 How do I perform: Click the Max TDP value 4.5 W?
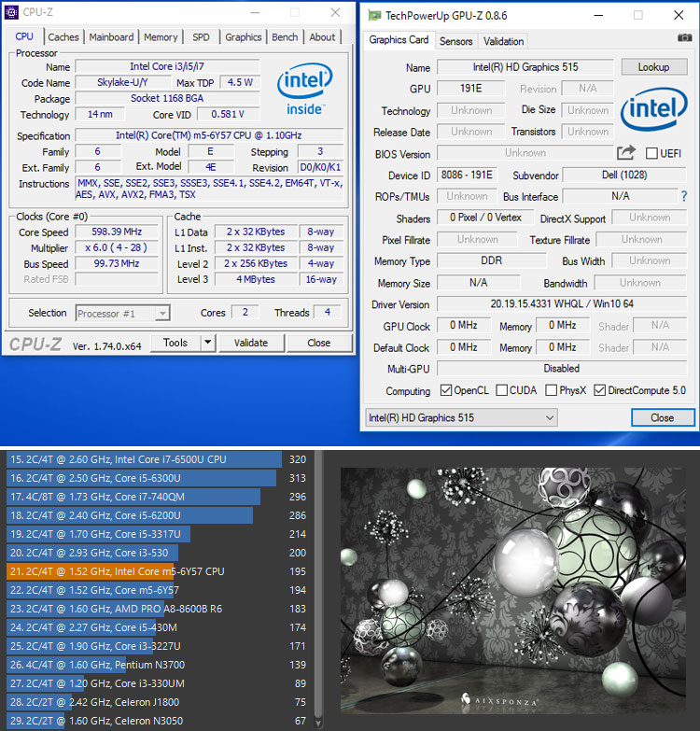(x=240, y=82)
